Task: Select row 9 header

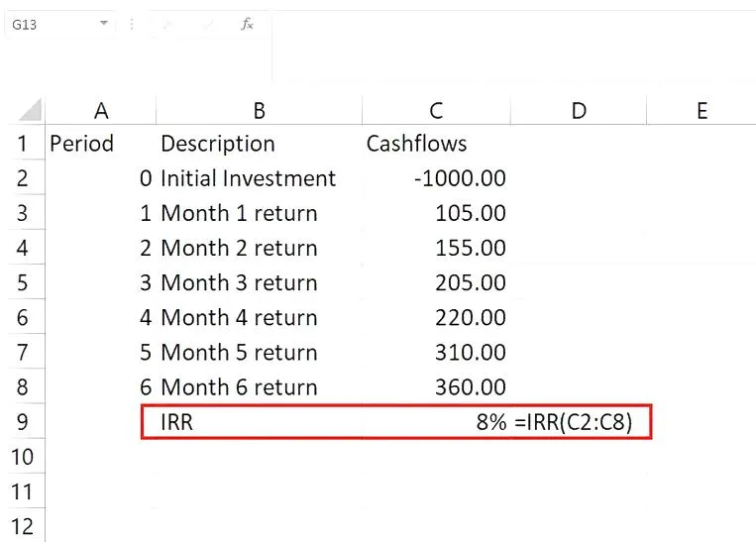Action: pyautogui.click(x=23, y=422)
